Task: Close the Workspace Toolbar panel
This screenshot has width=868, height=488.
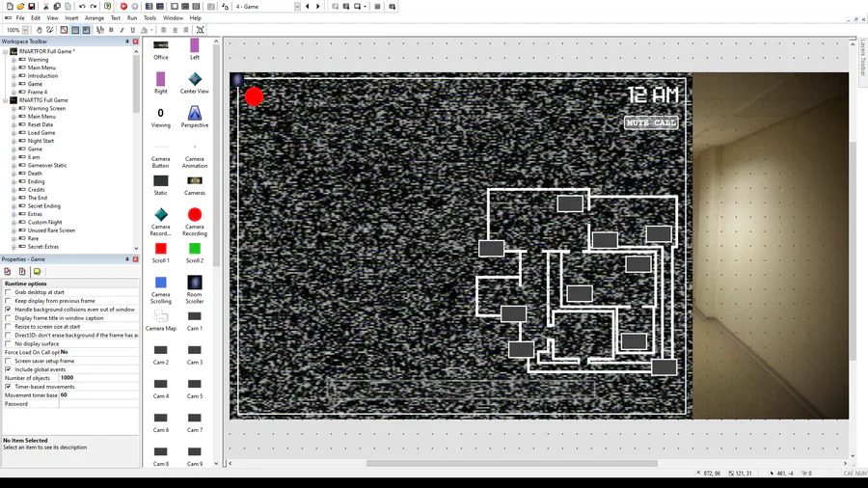Action: tap(136, 41)
